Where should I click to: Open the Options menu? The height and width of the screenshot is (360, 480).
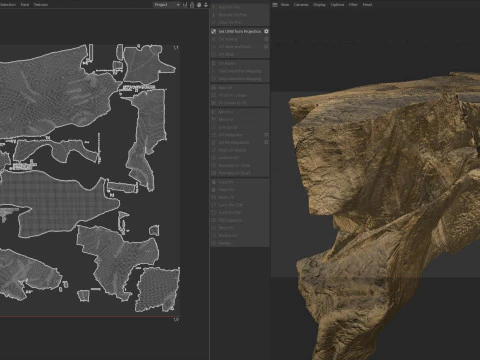tap(337, 5)
